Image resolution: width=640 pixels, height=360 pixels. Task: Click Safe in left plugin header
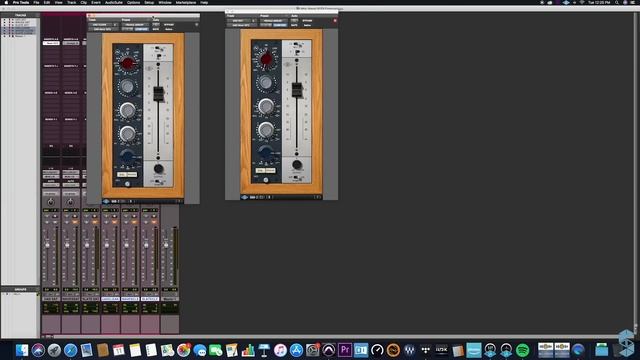pos(156,29)
